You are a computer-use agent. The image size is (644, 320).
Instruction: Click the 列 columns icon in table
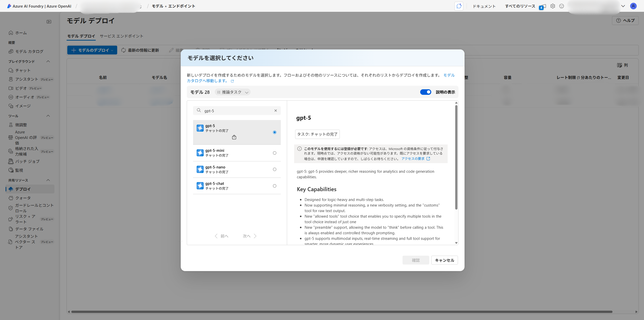point(619,65)
